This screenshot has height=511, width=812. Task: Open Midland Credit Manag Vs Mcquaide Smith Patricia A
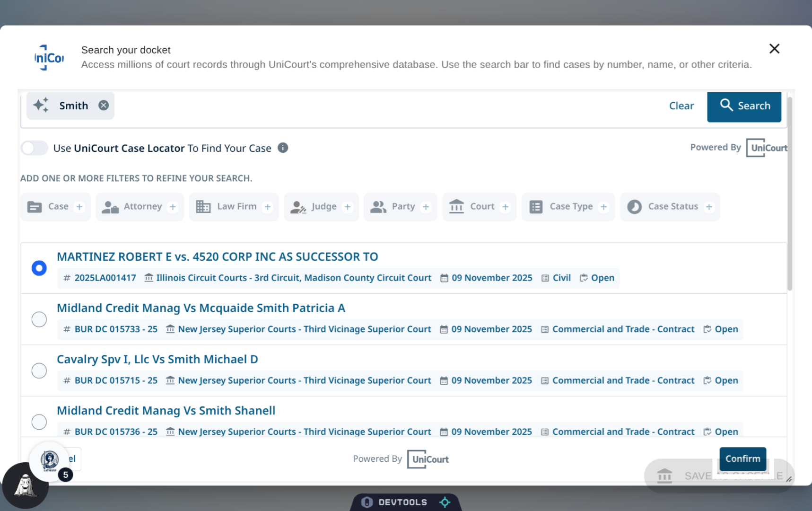(201, 308)
